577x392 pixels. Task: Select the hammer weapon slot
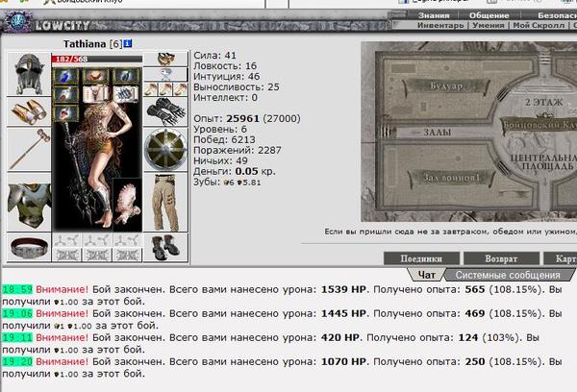[29, 149]
